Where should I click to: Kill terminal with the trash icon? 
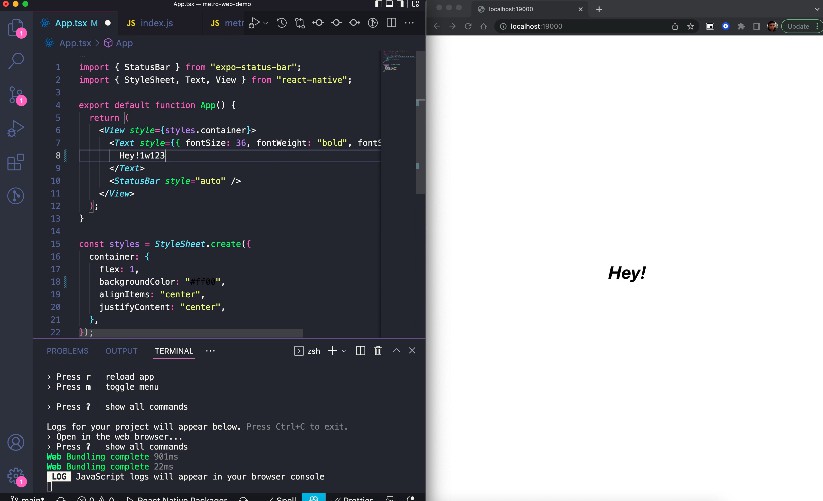[x=377, y=351]
